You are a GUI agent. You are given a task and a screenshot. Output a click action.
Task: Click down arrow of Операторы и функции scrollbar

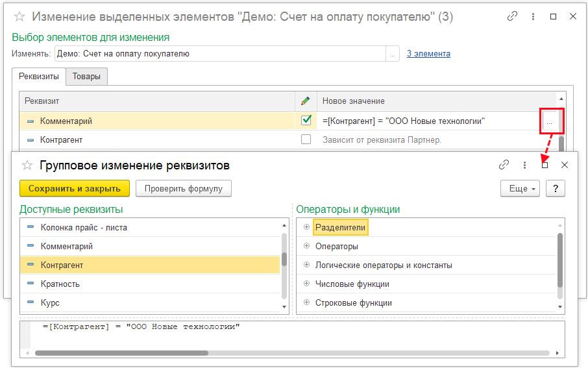click(560, 307)
